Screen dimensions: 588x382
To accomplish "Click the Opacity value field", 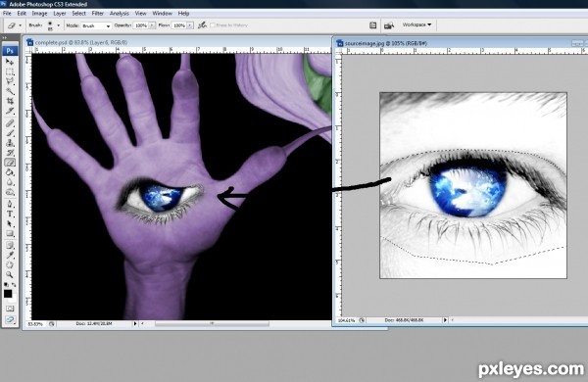I will tap(140, 25).
